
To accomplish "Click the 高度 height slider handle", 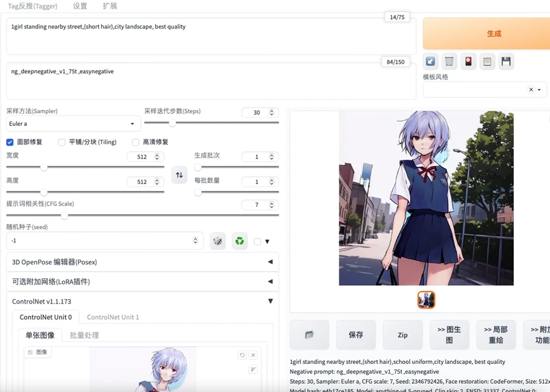I will (x=44, y=192).
